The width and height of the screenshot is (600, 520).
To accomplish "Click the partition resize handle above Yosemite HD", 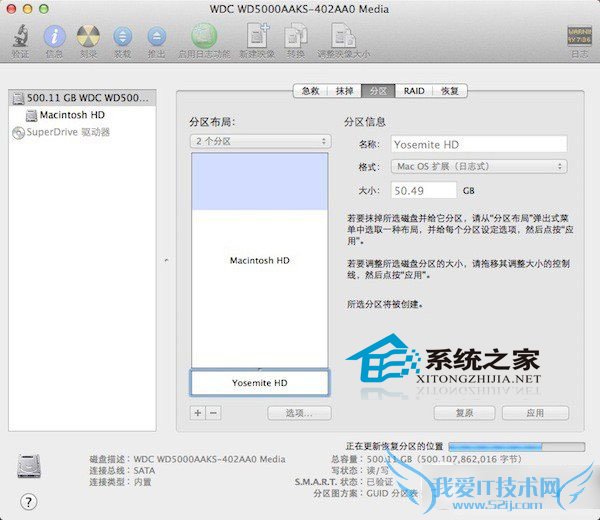I will tap(260, 369).
